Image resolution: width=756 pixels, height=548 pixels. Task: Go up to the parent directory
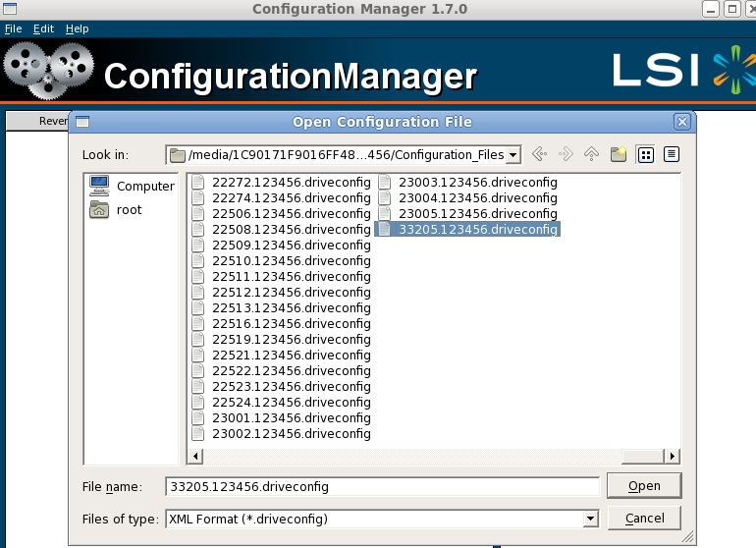point(591,154)
